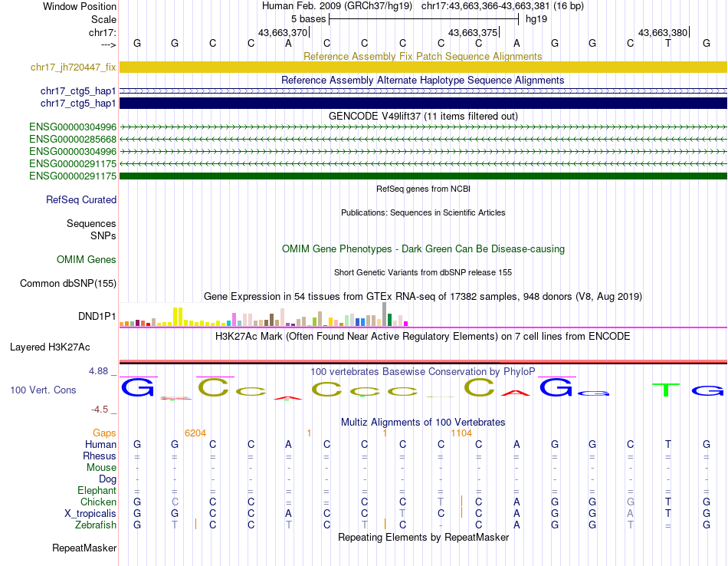
Task: Click the 4.88 PhyloP scale maximum value
Action: tap(98, 371)
